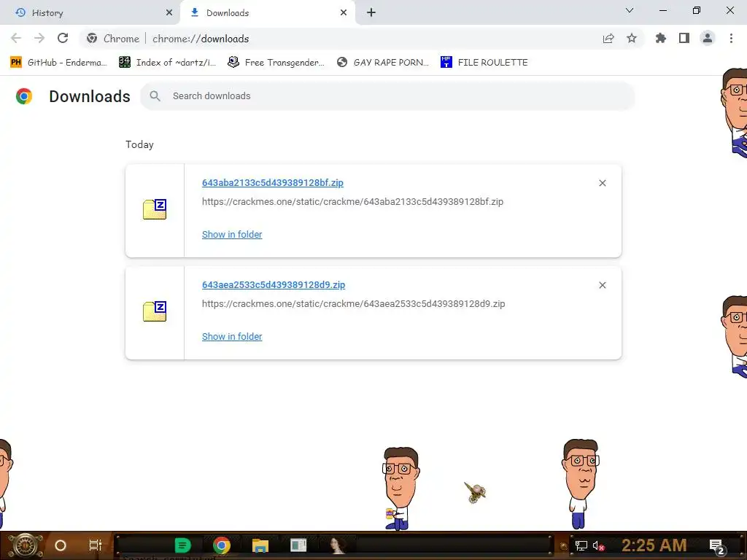Open a new tab with plus button

371,13
